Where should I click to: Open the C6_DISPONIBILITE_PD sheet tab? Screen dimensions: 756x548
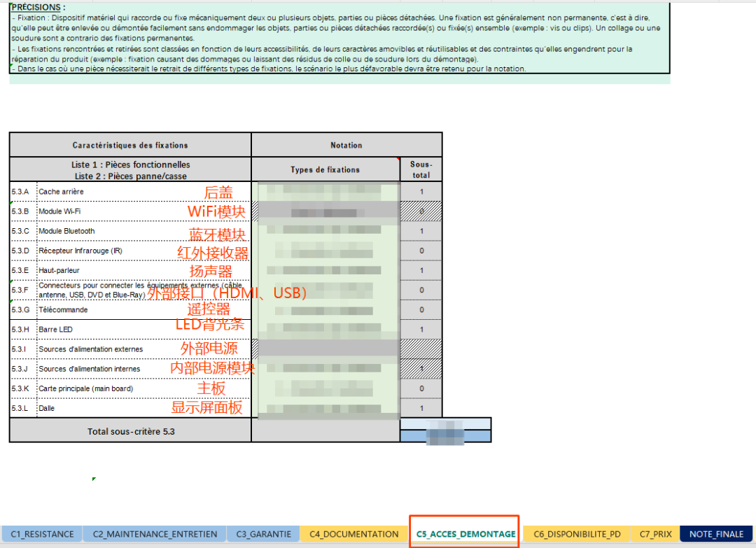coord(577,534)
